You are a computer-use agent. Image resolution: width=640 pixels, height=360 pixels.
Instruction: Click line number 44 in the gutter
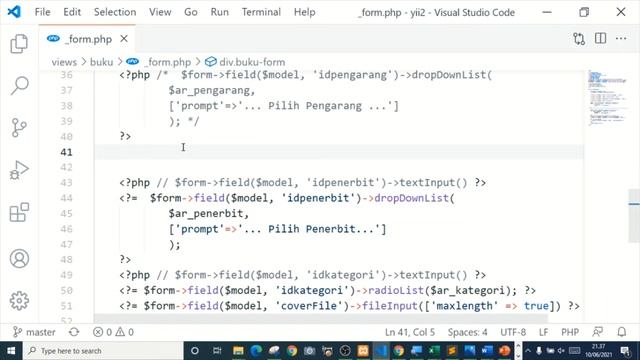click(x=67, y=198)
